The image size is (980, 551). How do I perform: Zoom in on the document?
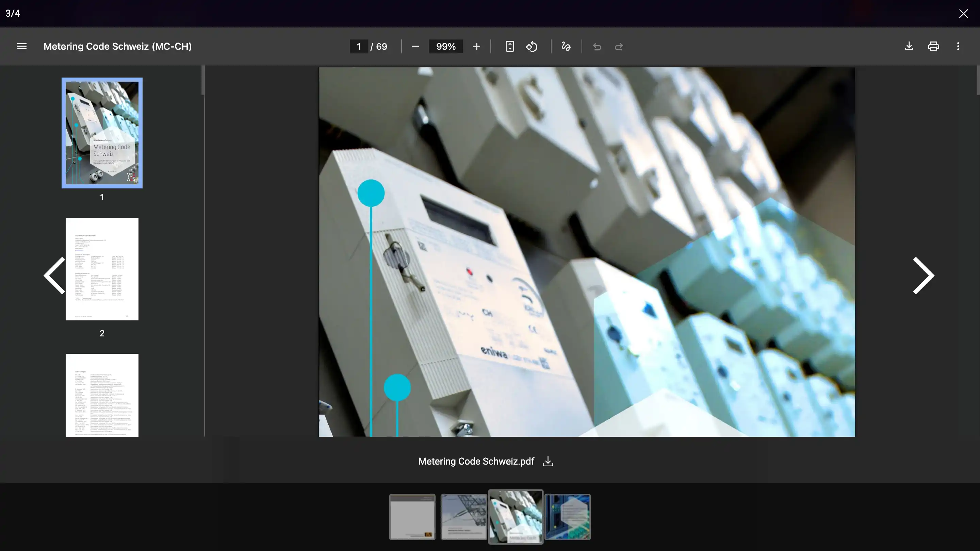(x=476, y=46)
